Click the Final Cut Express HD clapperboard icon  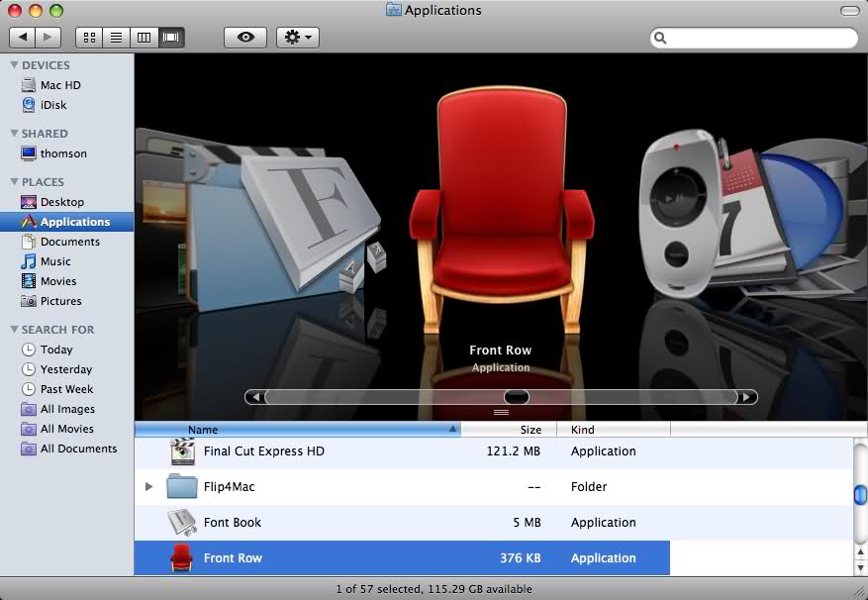[x=182, y=451]
